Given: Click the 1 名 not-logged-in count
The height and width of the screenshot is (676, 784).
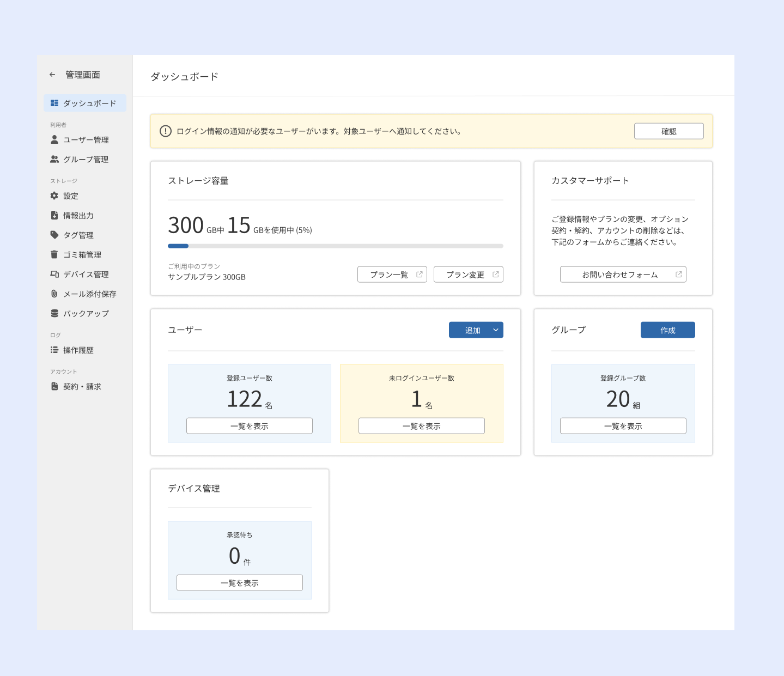Looking at the screenshot, I should tap(422, 400).
